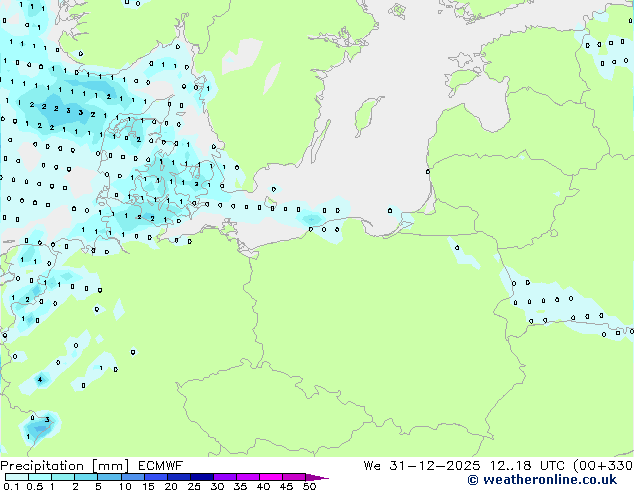Click the '50' legend scale label
The image size is (634, 490).
[x=309, y=486]
